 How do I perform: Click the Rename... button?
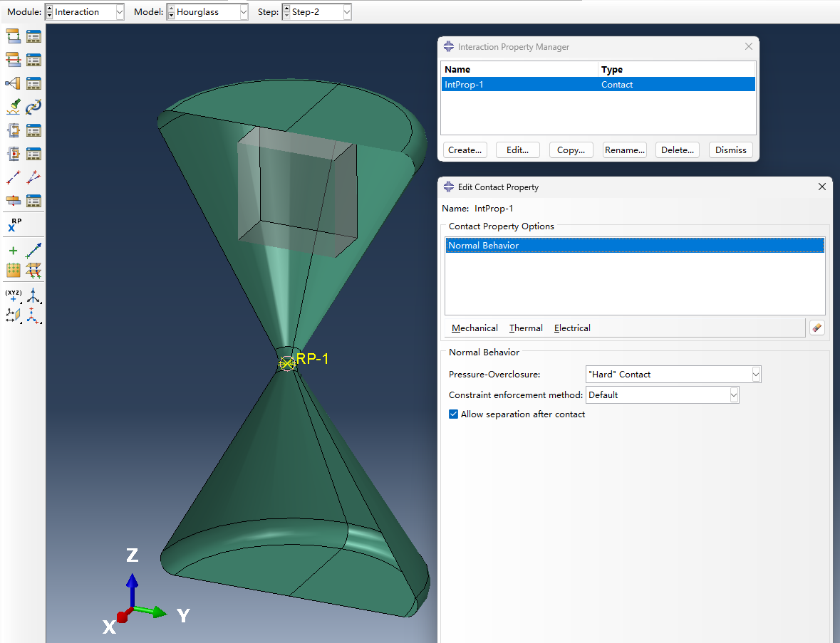[x=624, y=150]
